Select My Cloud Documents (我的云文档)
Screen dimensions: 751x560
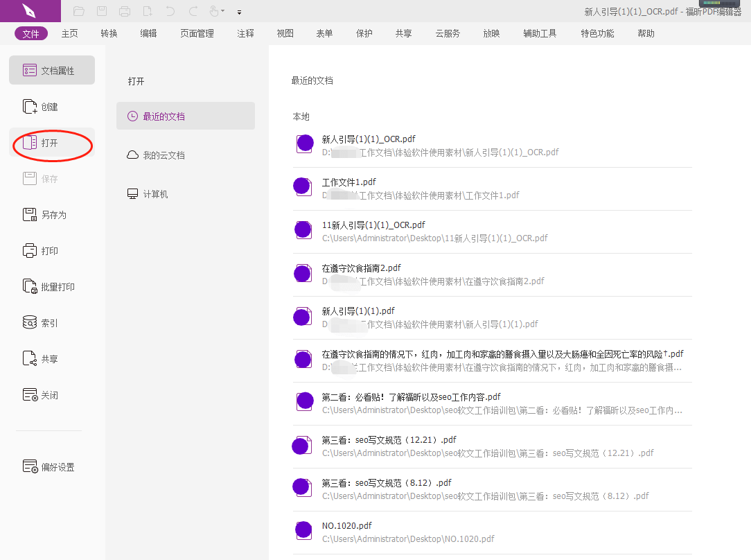(x=164, y=155)
